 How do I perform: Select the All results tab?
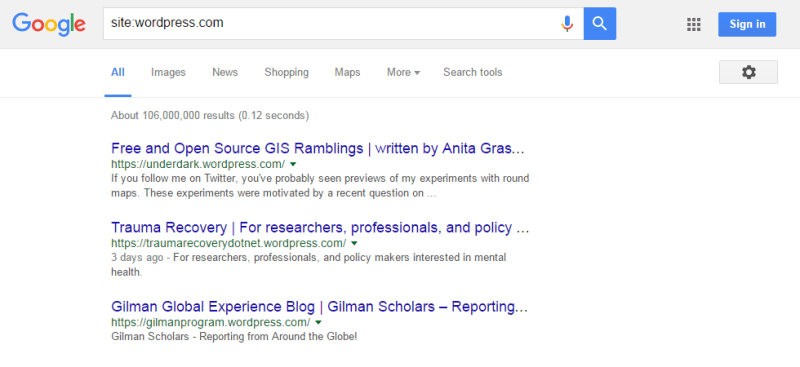(118, 72)
